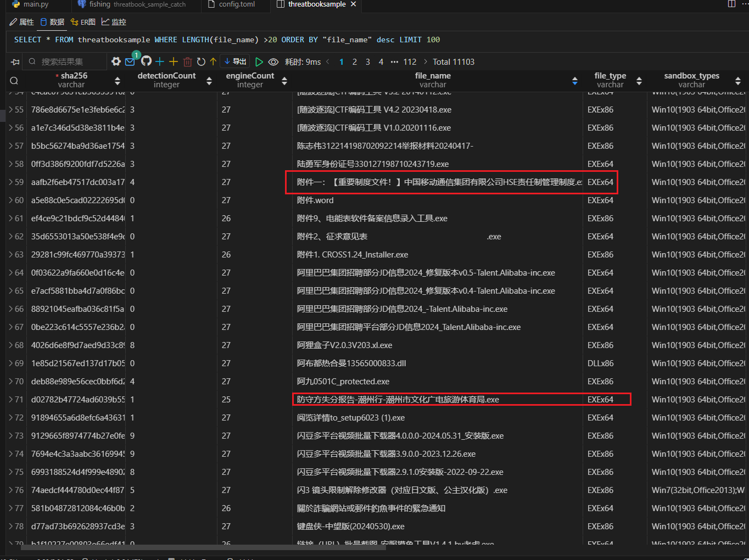The height and width of the screenshot is (560, 749).
Task: Open the 监控 monitor view
Action: [114, 22]
